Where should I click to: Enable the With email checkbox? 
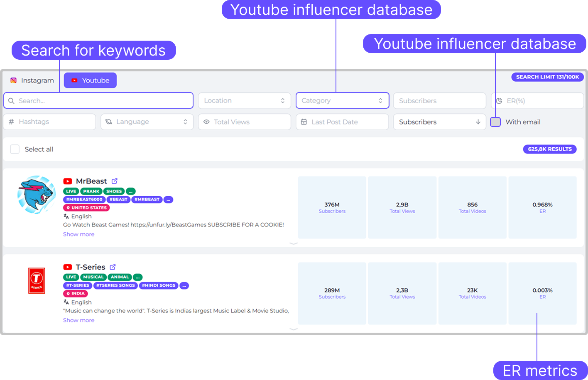coord(495,122)
